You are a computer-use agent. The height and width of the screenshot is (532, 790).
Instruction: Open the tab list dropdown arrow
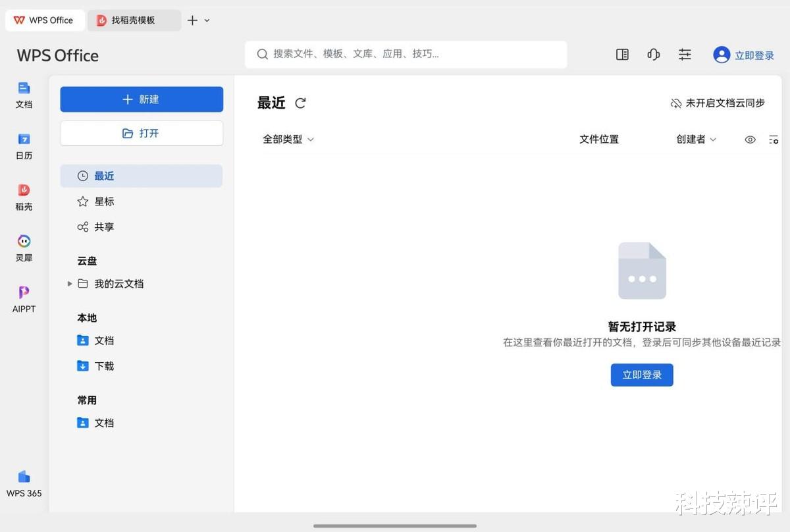pos(207,20)
